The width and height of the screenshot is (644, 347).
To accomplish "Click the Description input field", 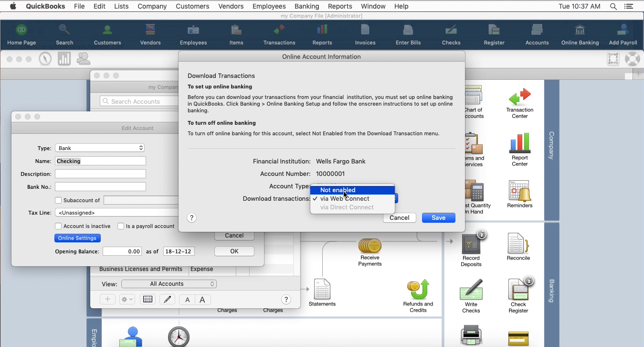I will click(x=100, y=174).
